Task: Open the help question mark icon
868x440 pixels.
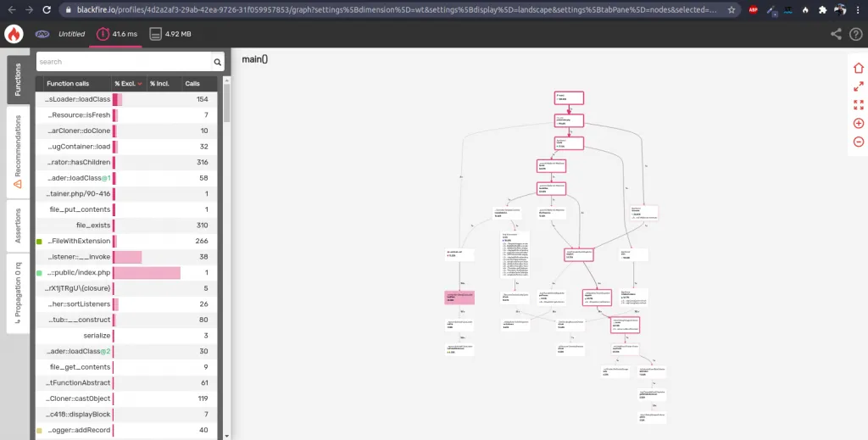Action: (x=855, y=34)
